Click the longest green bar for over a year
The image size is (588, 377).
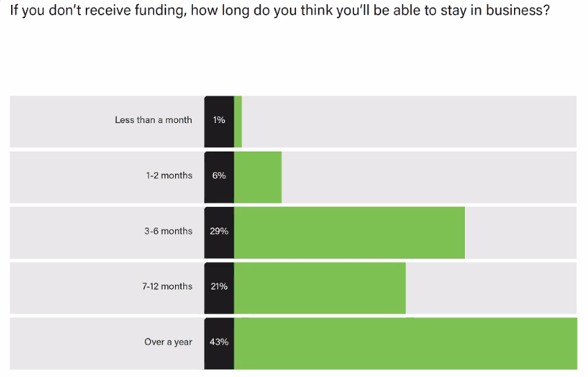coord(406,344)
